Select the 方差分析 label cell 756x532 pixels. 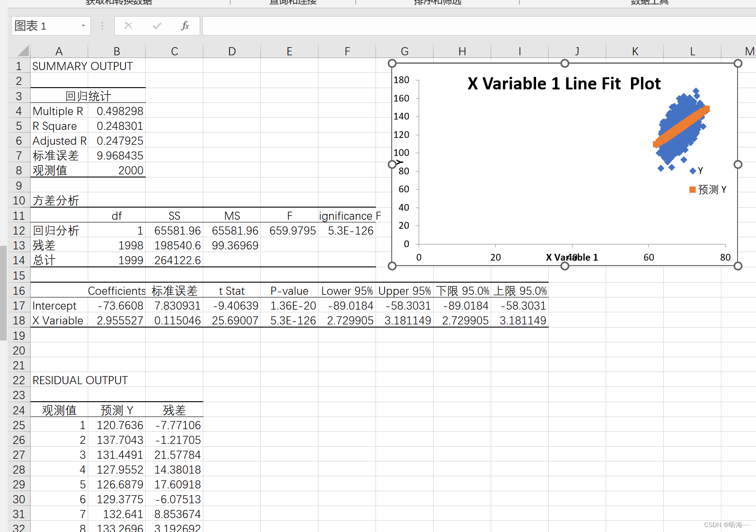(x=59, y=200)
